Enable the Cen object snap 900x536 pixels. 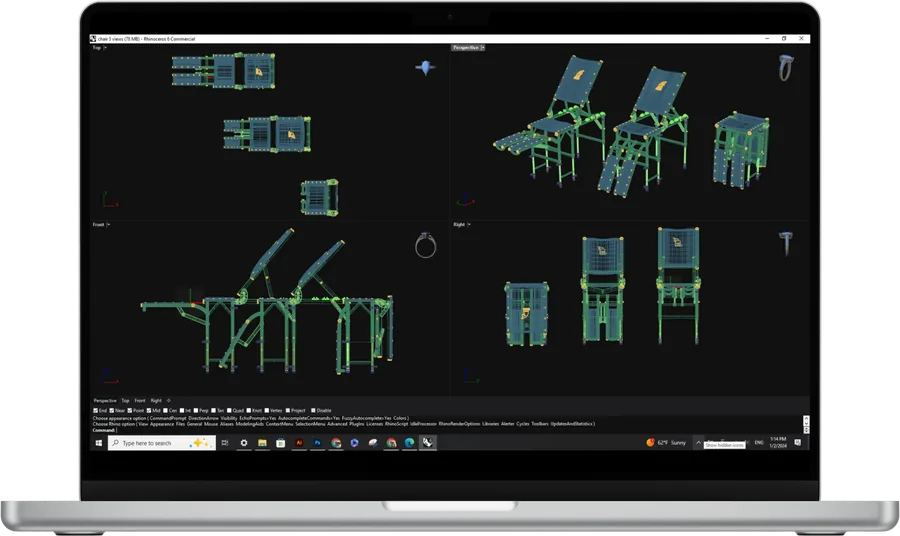pos(165,410)
